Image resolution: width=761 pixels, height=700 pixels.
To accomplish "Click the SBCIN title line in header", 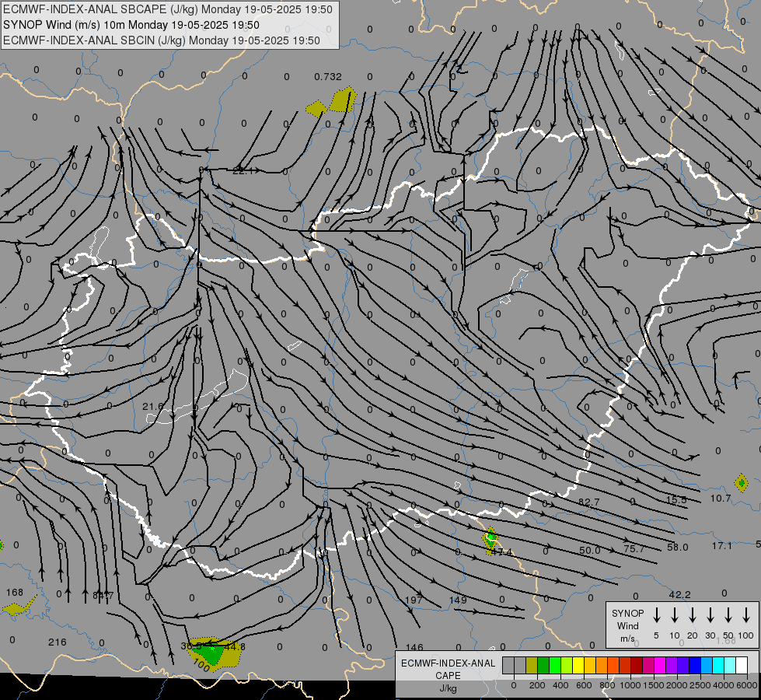I will [162, 40].
